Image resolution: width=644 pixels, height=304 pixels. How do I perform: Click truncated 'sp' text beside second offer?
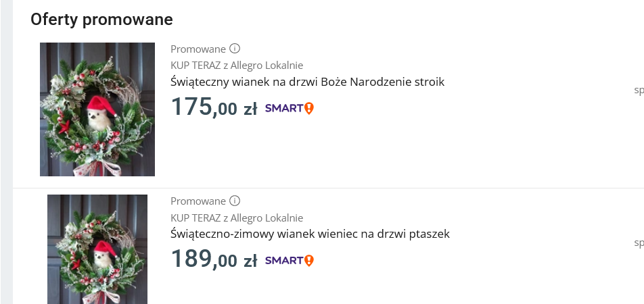639,242
